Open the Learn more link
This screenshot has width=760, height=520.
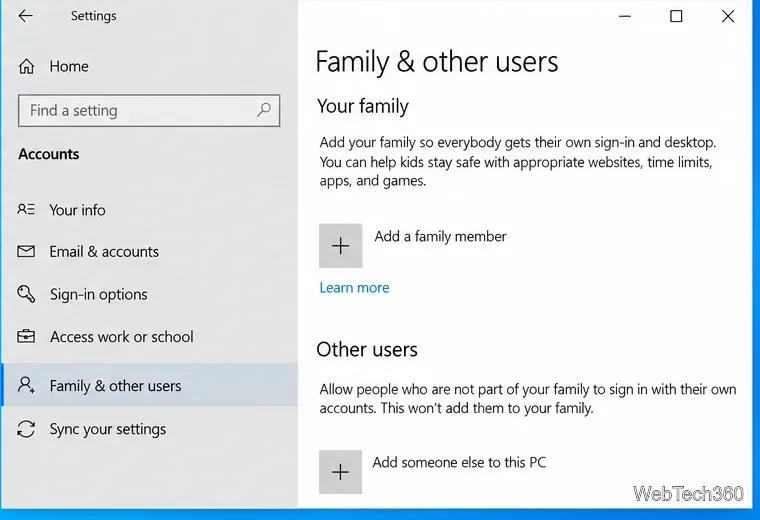point(354,288)
